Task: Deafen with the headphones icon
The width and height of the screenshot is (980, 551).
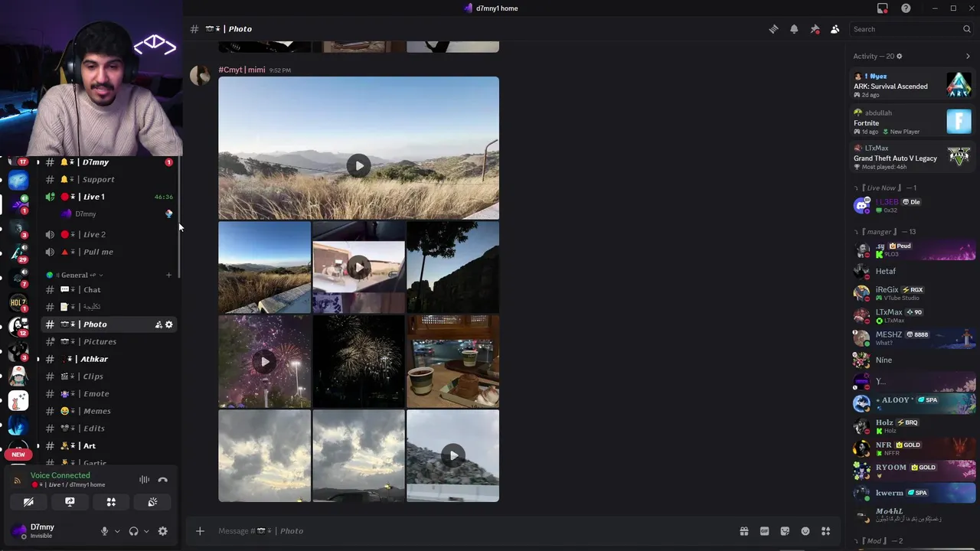Action: [x=133, y=531]
